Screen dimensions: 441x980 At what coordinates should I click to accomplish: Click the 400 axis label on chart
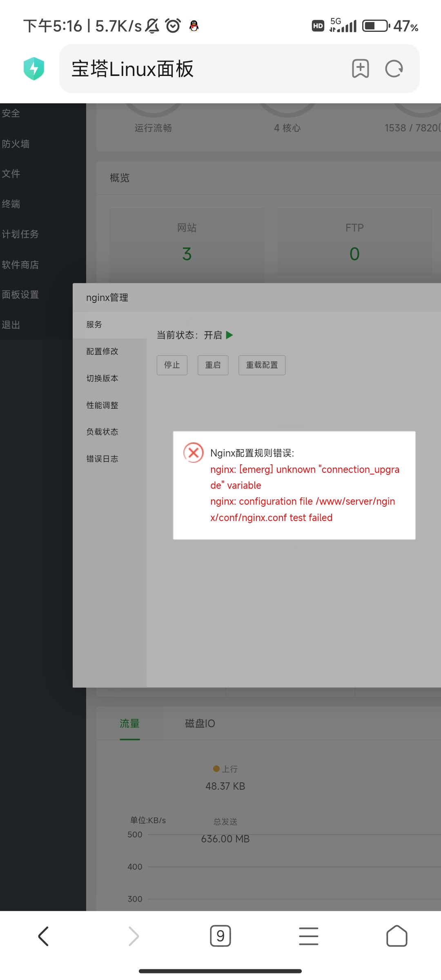(135, 867)
